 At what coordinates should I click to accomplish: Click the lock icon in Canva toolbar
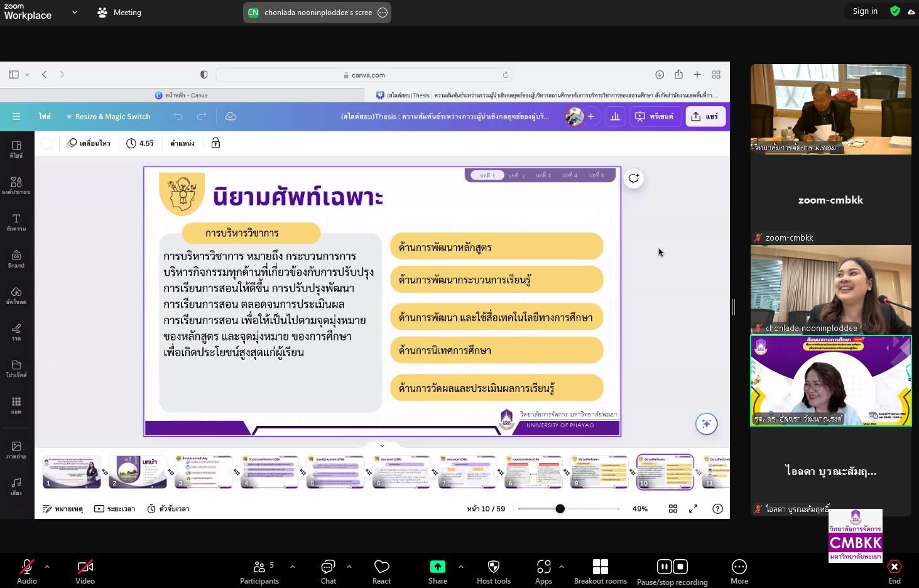click(215, 143)
